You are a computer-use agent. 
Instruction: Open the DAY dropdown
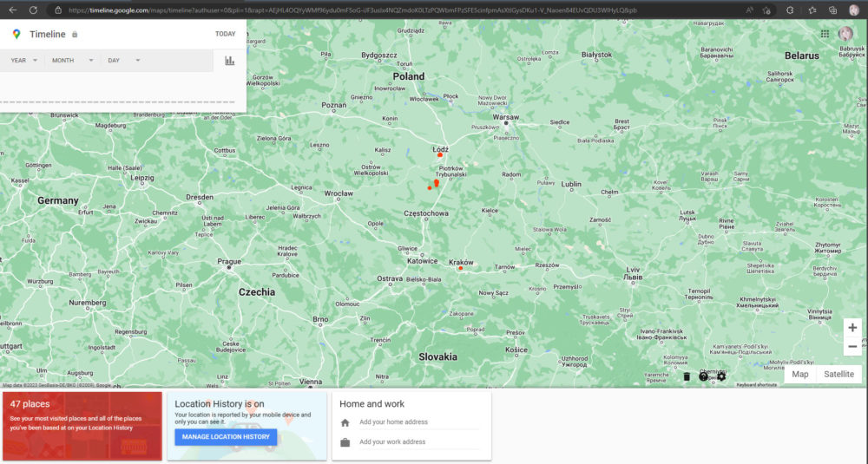(x=123, y=61)
